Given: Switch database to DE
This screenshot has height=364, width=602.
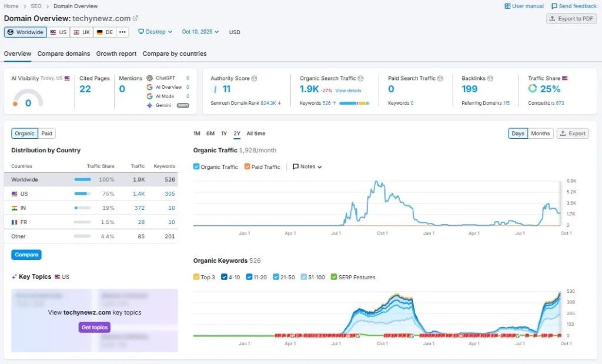Looking at the screenshot, I should [105, 32].
